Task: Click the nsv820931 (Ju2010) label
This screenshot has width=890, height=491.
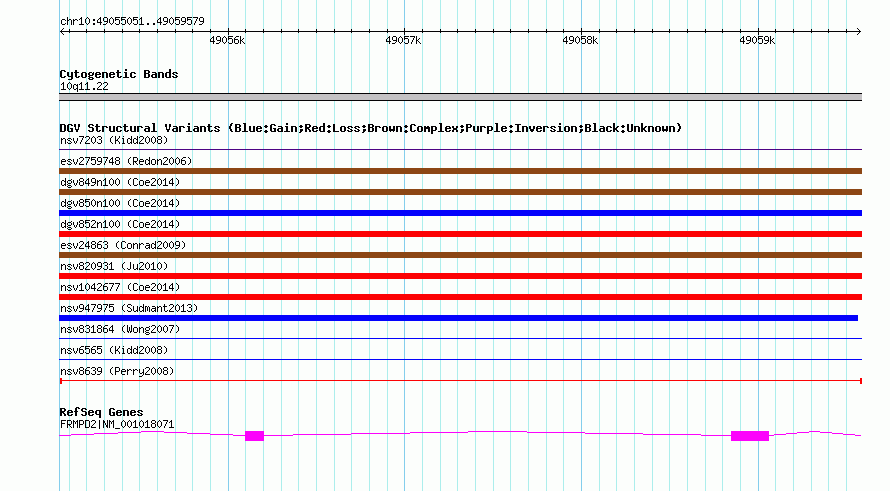Action: coord(114,266)
